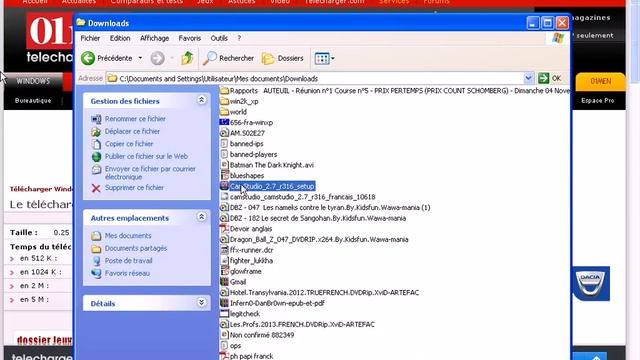Open Mes documents location
This screenshot has height=360, width=640.
point(128,236)
